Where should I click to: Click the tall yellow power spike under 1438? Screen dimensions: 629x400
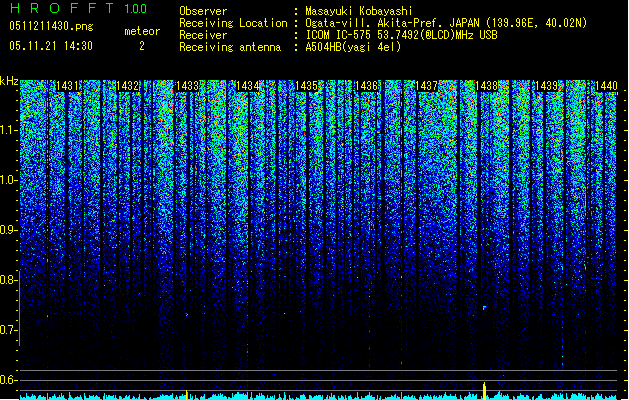484,391
